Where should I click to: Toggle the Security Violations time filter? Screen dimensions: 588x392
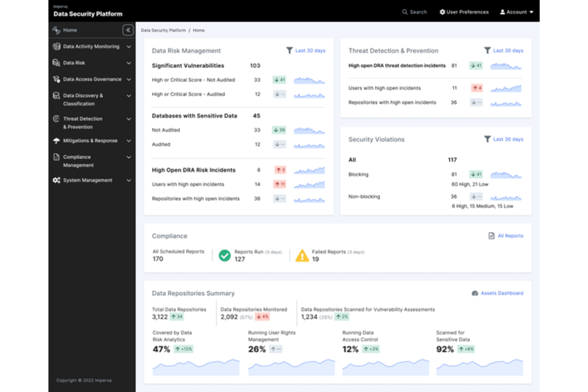487,139
